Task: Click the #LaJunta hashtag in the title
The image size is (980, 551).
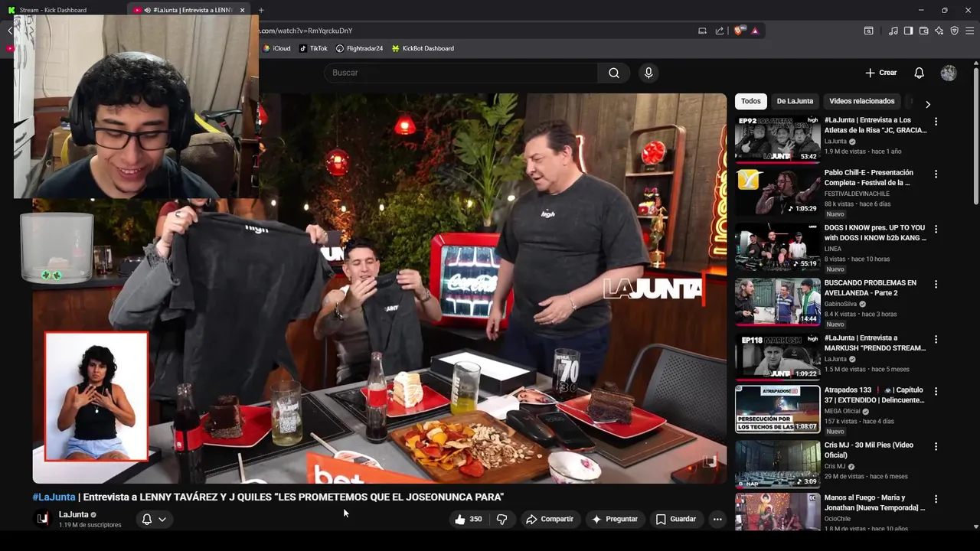Action: click(54, 497)
